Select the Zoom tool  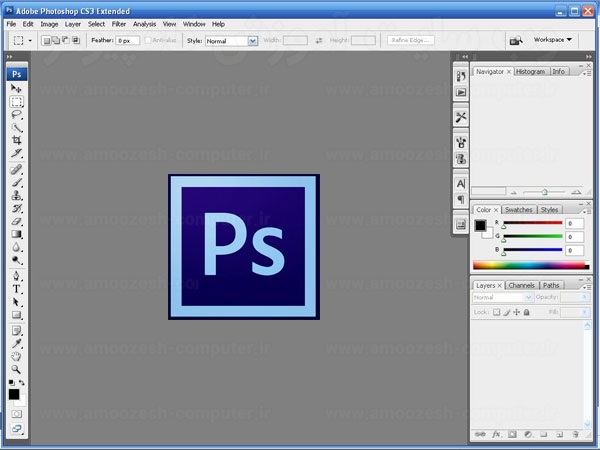tap(16, 369)
